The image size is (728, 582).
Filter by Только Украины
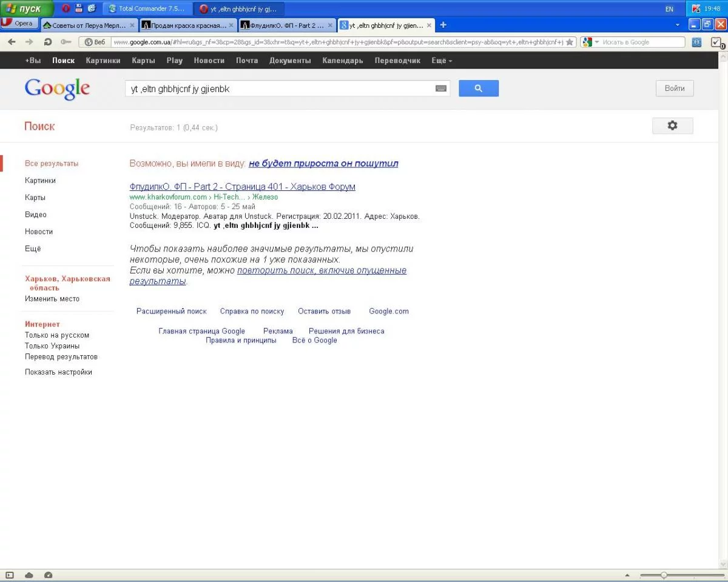(x=52, y=346)
